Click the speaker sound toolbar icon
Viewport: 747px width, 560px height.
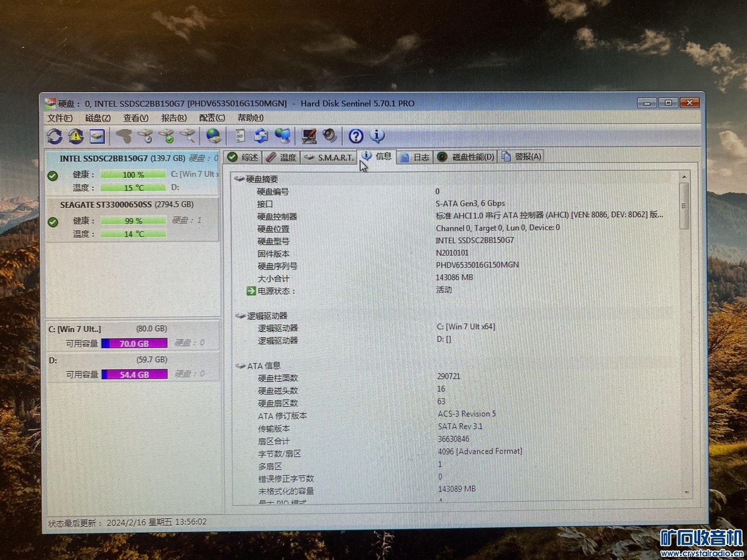330,136
